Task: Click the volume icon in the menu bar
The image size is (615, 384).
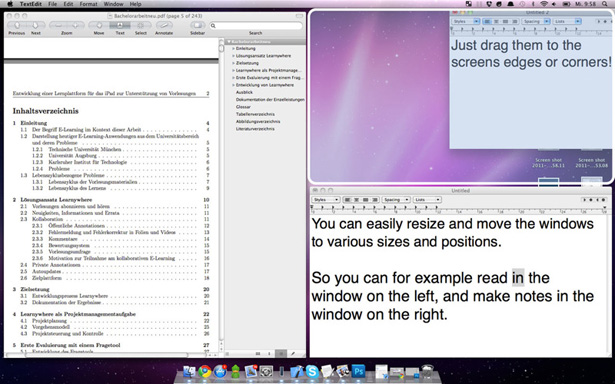Action: click(554, 4)
